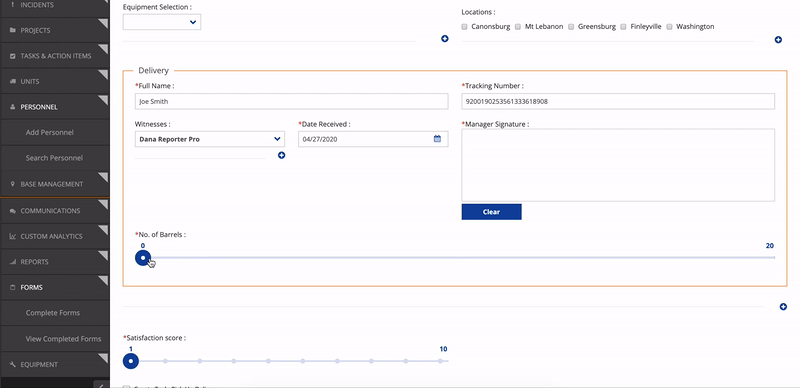Check the Canonsburg location checkbox
This screenshot has height=388, width=800.
pyautogui.click(x=464, y=27)
